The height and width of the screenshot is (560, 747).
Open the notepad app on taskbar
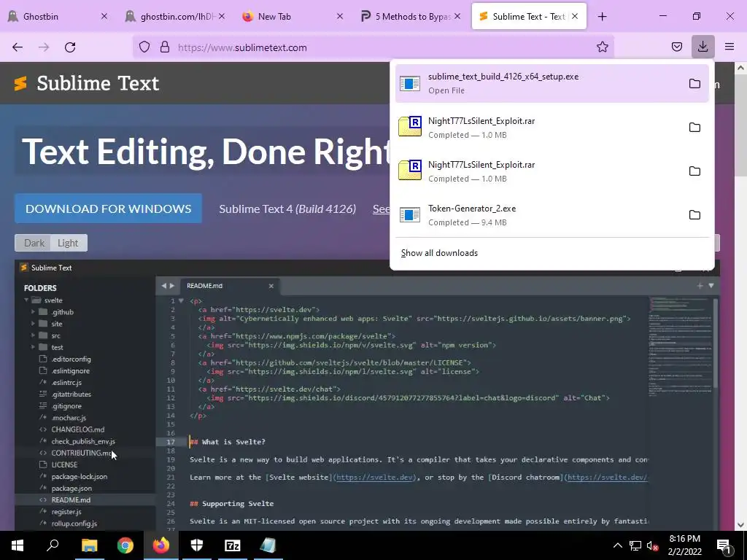[x=268, y=545]
